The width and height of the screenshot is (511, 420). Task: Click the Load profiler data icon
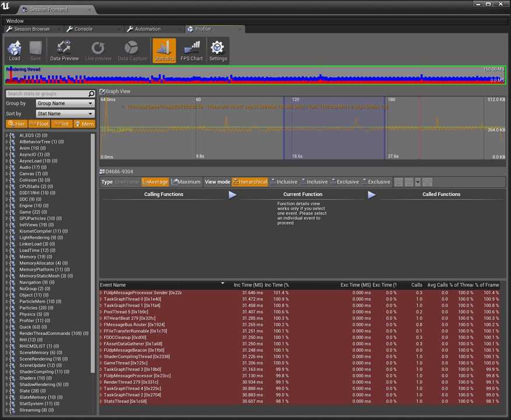coord(15,48)
